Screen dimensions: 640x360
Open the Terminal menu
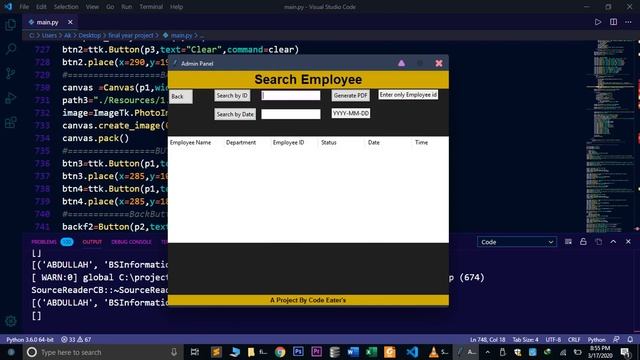151,7
